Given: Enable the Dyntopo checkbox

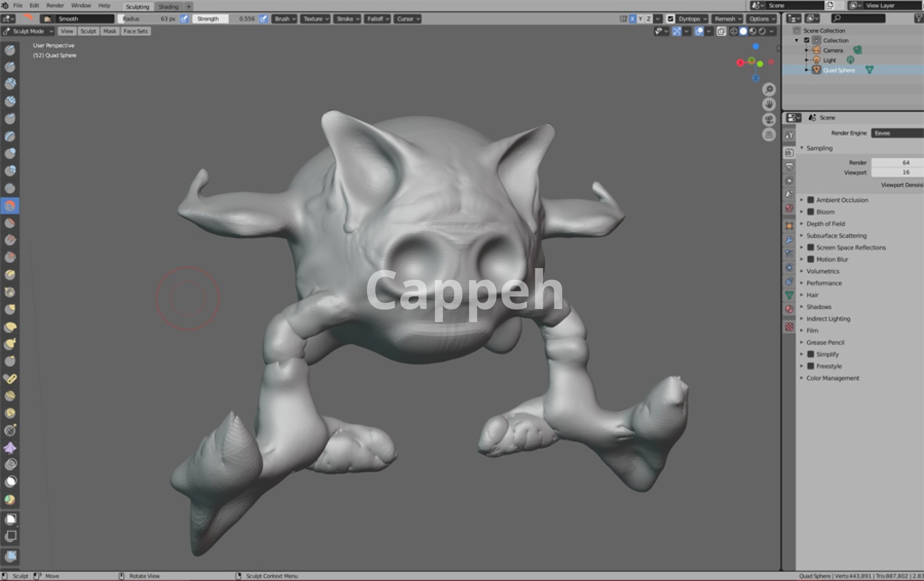Looking at the screenshot, I should tap(670, 19).
